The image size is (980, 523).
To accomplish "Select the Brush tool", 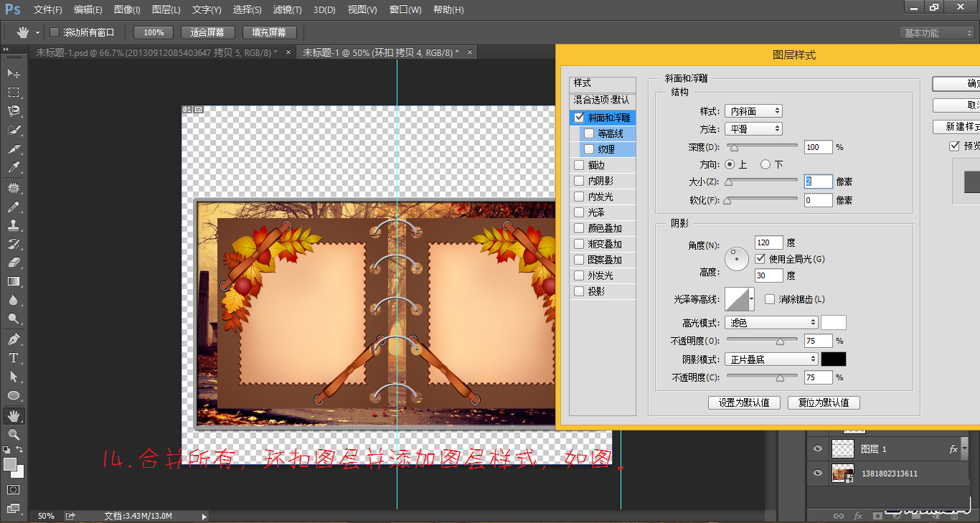I will (x=14, y=207).
